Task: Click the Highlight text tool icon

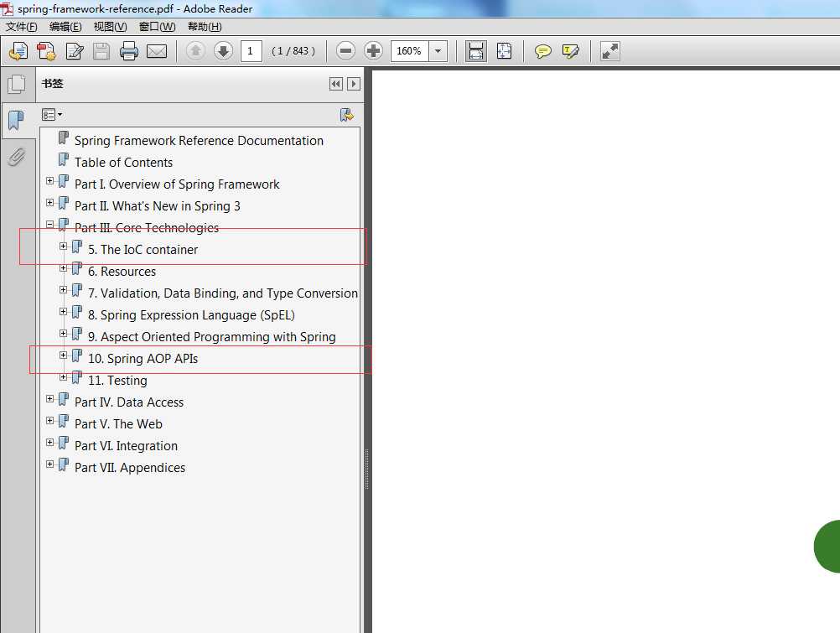Action: (x=571, y=51)
